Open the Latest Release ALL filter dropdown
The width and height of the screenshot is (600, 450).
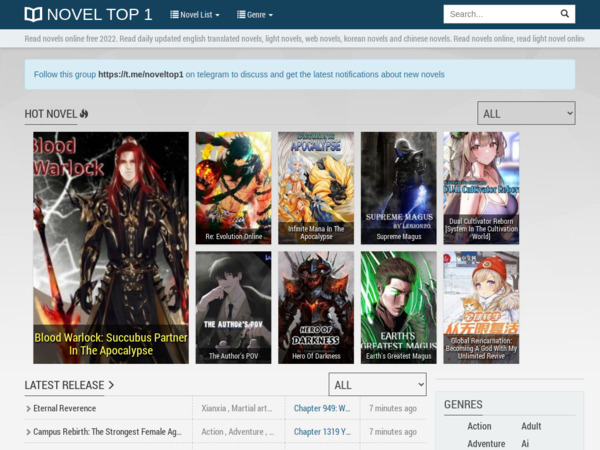(377, 385)
